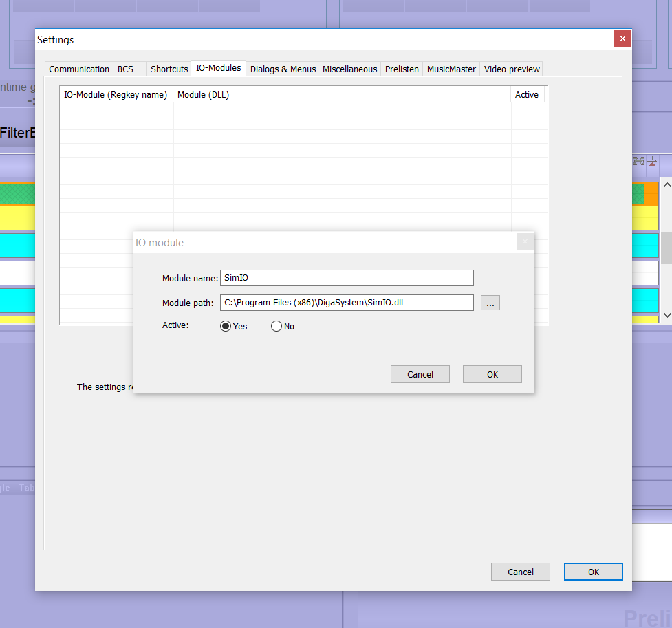Viewport: 672px width, 628px height.
Task: Switch to the Communication tab
Action: point(79,69)
